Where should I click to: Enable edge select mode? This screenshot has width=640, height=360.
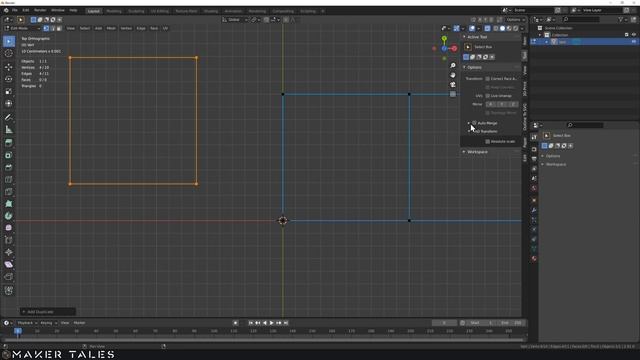(x=53, y=28)
